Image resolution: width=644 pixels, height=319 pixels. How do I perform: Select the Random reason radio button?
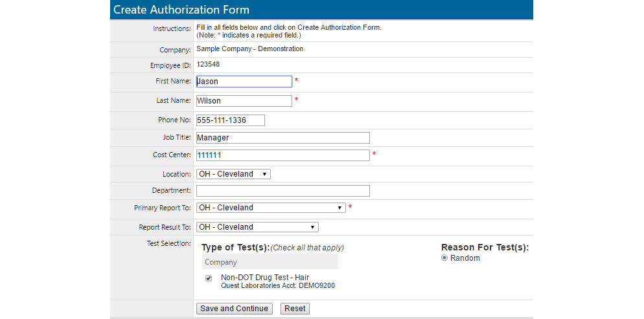(x=444, y=258)
